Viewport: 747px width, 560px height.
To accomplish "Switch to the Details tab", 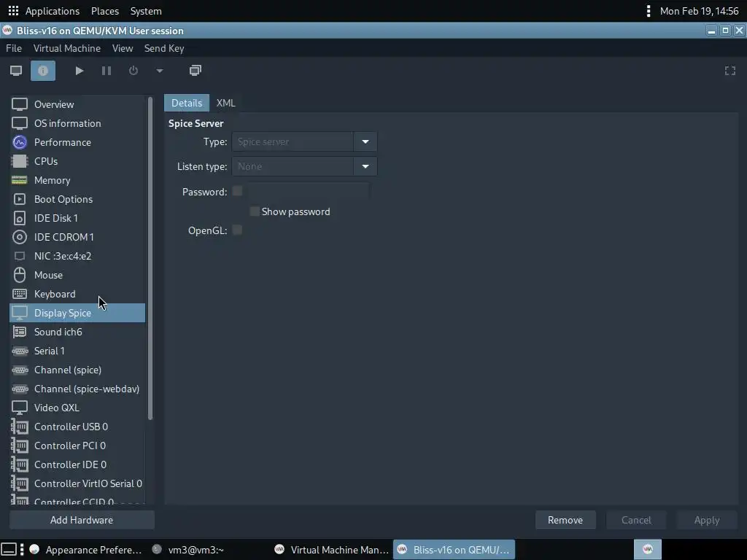I will (x=187, y=103).
